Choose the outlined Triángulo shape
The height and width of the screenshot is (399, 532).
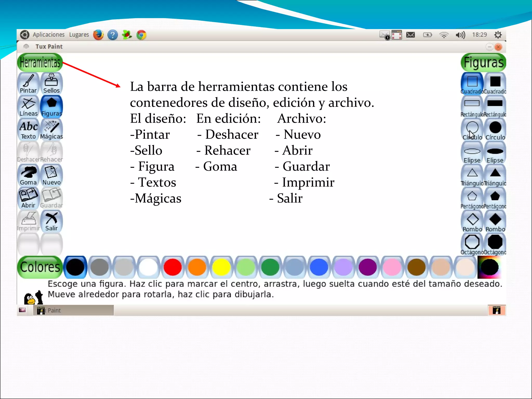(x=472, y=175)
